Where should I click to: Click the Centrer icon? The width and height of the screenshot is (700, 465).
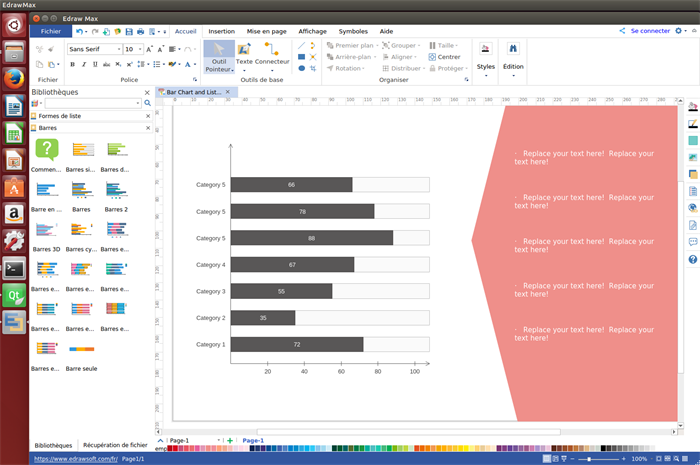point(432,57)
